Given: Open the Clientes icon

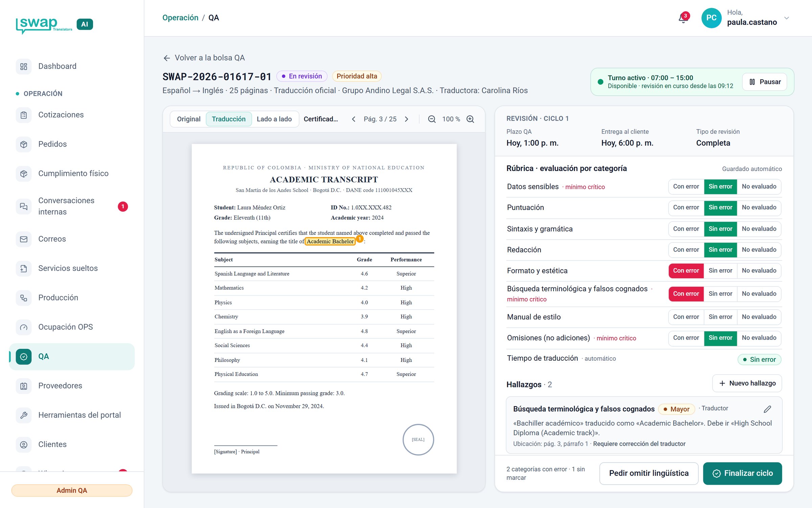Looking at the screenshot, I should click(x=24, y=445).
